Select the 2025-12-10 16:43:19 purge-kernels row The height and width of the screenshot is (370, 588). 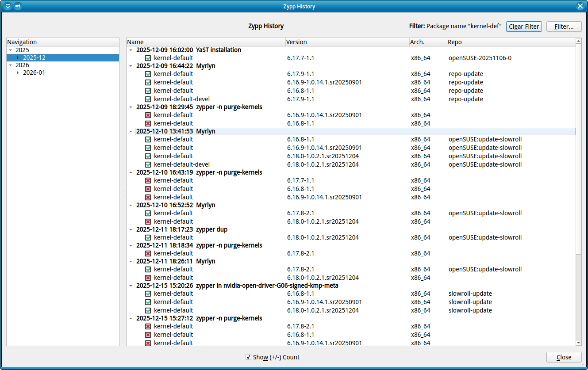199,172
